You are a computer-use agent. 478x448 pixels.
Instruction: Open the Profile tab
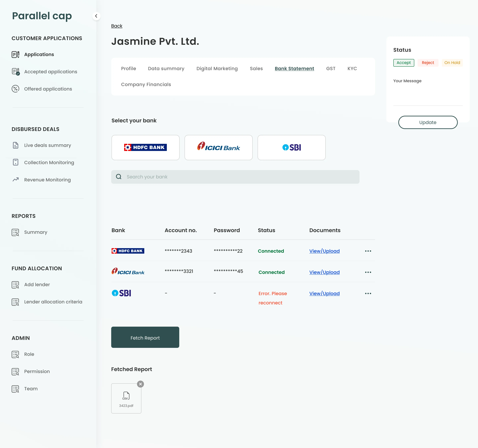[x=129, y=68]
